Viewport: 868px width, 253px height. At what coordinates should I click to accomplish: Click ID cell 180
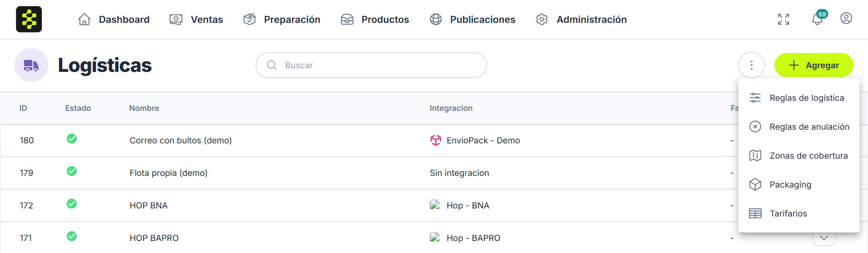(x=27, y=140)
